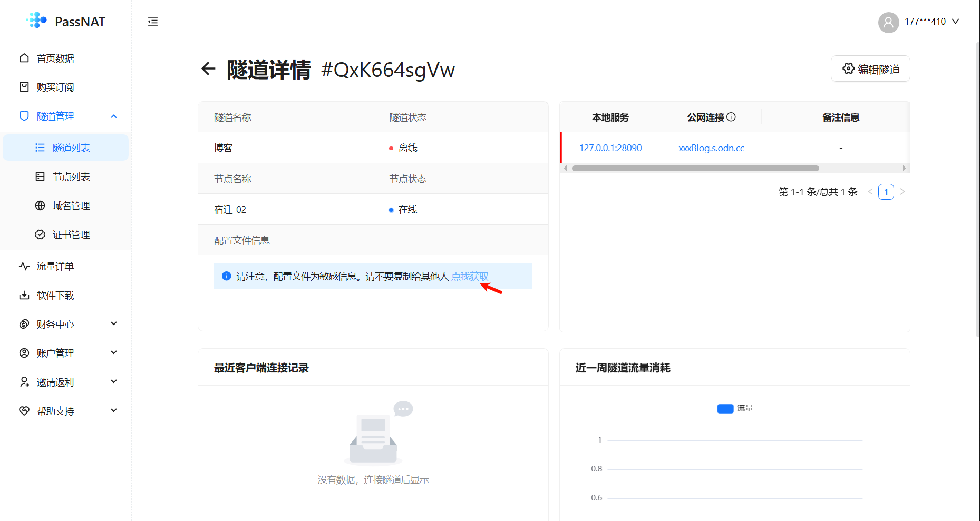The image size is (980, 521).
Task: Go back using the left arrow icon
Action: point(208,69)
